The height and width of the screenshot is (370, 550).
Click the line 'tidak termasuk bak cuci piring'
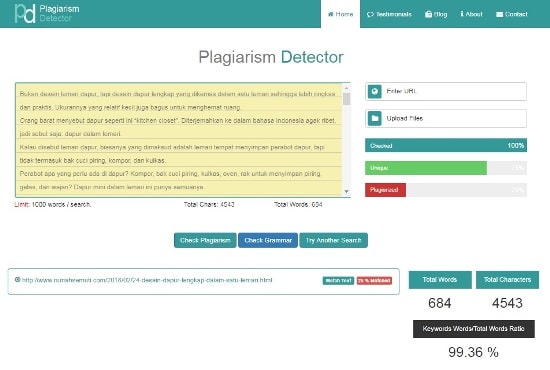click(93, 161)
